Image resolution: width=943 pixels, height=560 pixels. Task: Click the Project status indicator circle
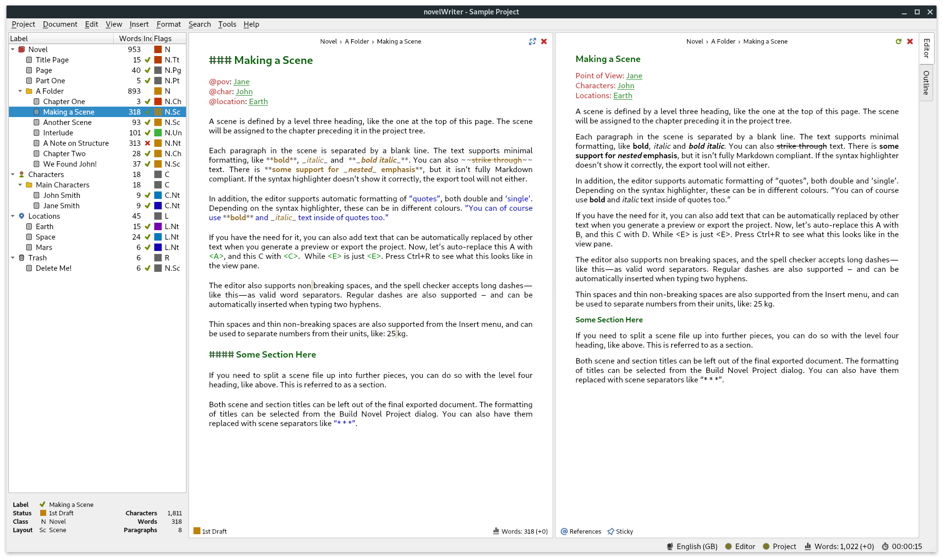click(766, 546)
